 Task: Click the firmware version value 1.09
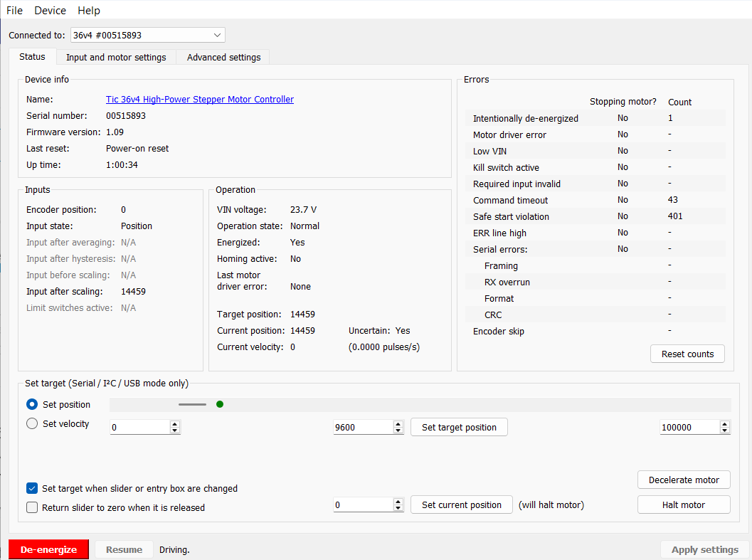click(115, 132)
